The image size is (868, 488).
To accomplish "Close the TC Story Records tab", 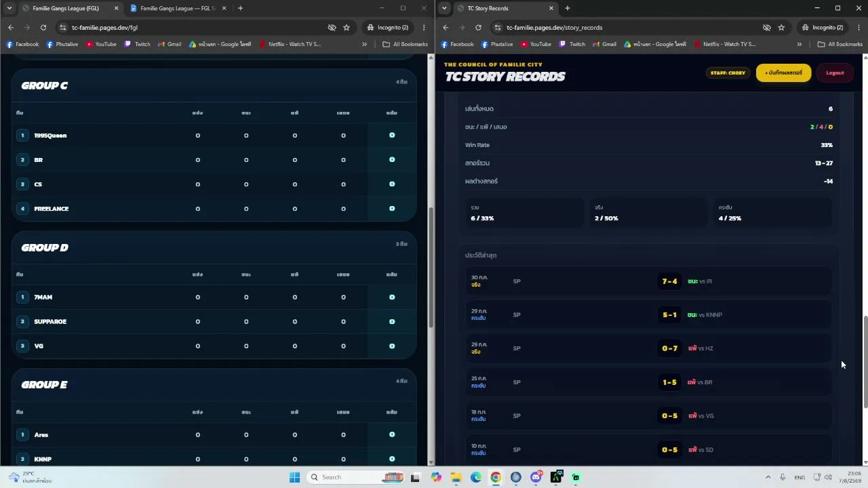I will tap(551, 8).
